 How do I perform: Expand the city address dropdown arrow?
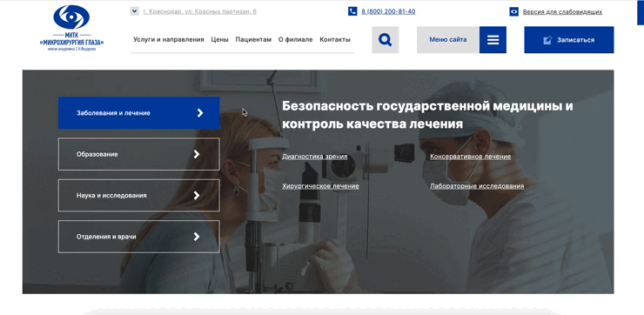tap(134, 11)
